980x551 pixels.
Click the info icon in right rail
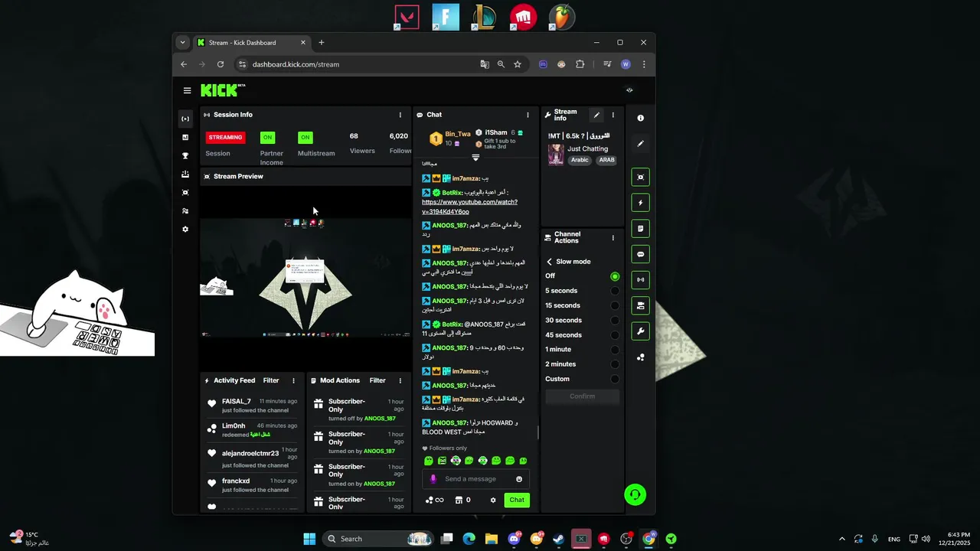641,118
